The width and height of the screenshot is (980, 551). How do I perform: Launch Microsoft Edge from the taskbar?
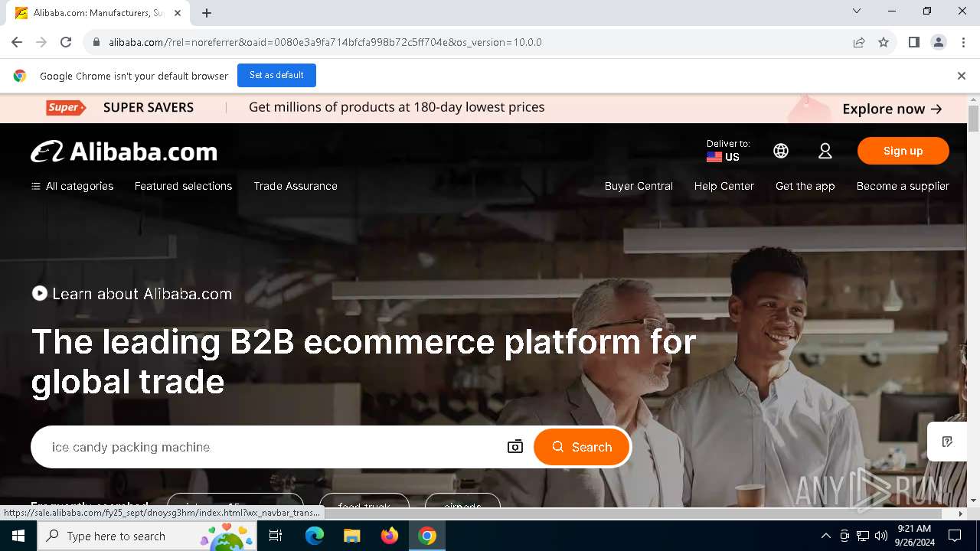coord(315,536)
